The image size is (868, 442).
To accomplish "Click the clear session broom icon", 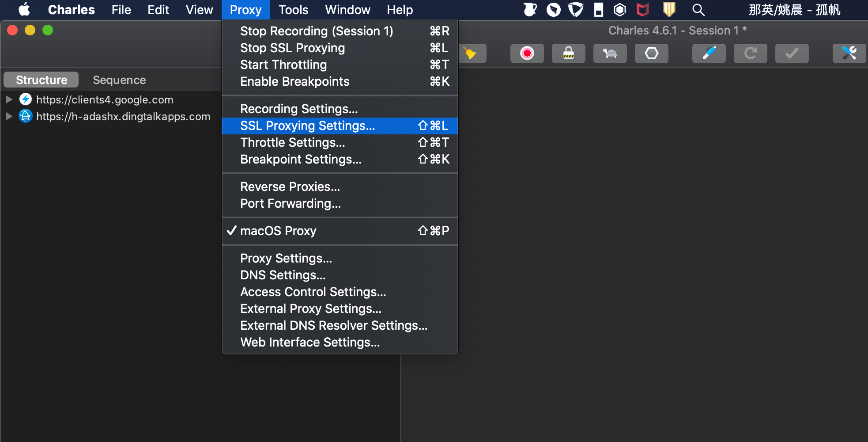I will click(x=472, y=53).
